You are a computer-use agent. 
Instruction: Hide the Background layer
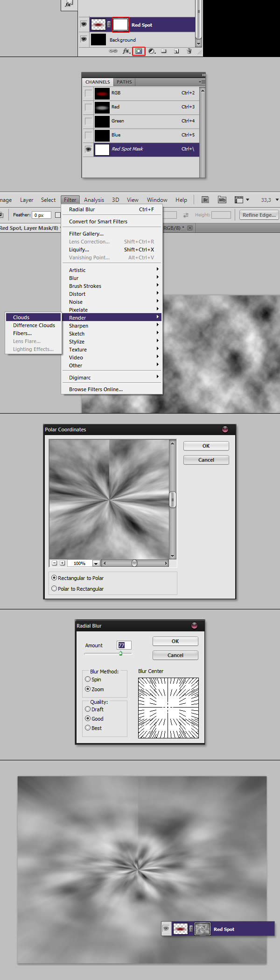click(x=84, y=39)
